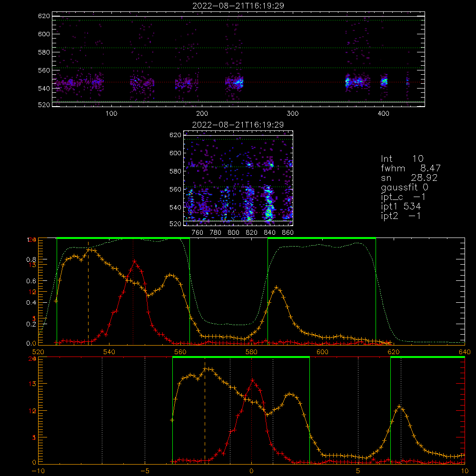Click x-axis label 300 of top image
476x476 pixels.
point(293,114)
